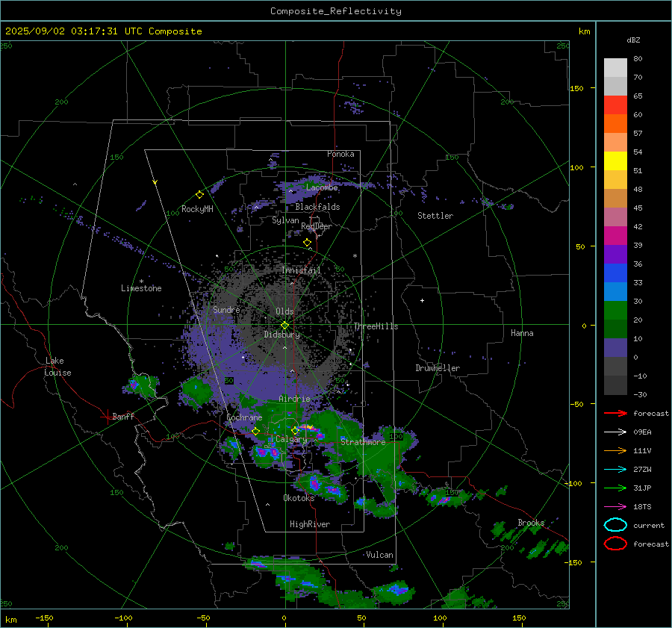Click the light gray 80–70 dBZ swatch

click(615, 67)
